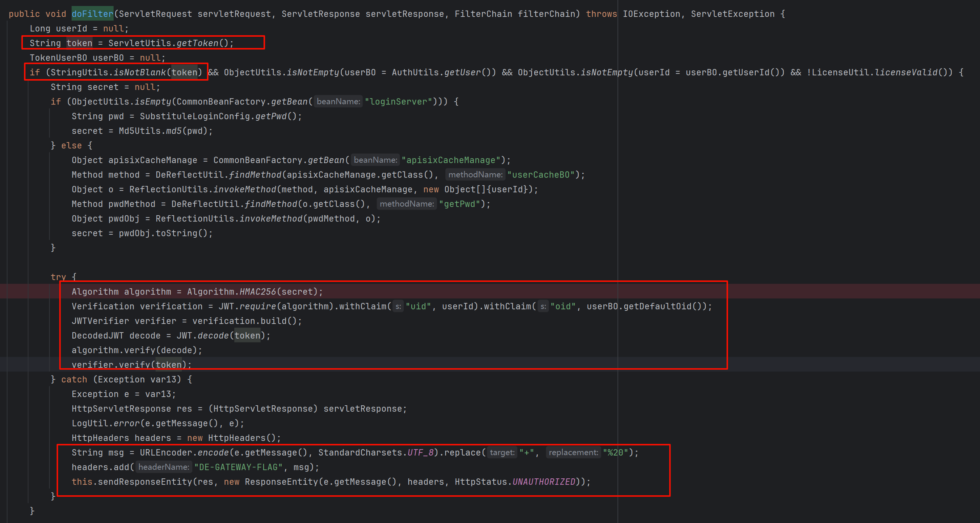Click the "userCacheBO" string literal
This screenshot has height=523, width=980.
coord(541,175)
